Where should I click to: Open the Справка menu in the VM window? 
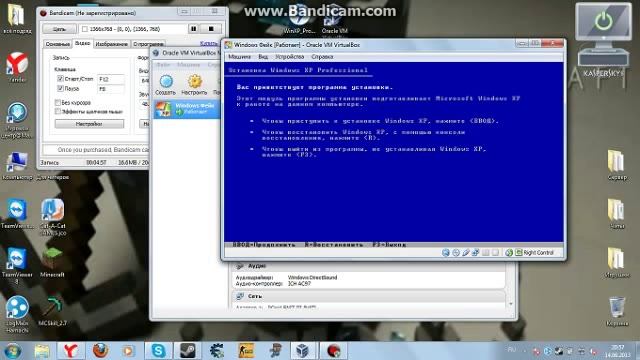(322, 57)
